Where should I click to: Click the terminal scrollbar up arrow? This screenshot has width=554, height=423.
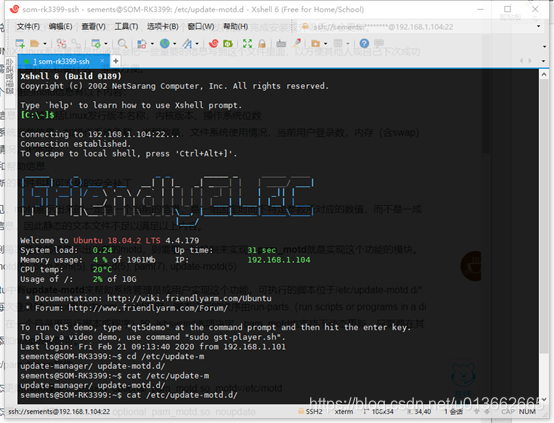tap(543, 74)
